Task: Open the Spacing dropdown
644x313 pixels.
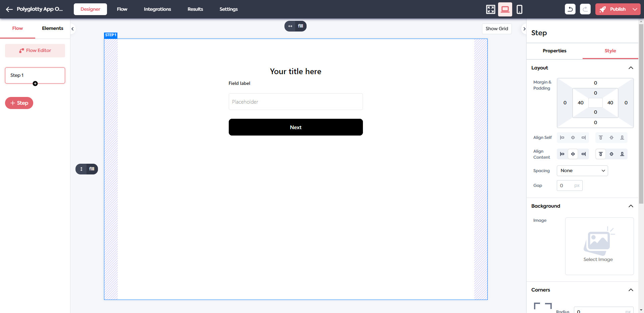Action: [x=582, y=171]
